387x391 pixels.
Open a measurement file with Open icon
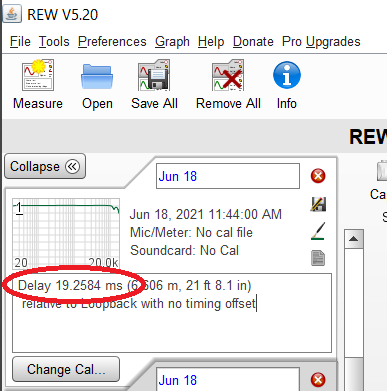pyautogui.click(x=97, y=76)
